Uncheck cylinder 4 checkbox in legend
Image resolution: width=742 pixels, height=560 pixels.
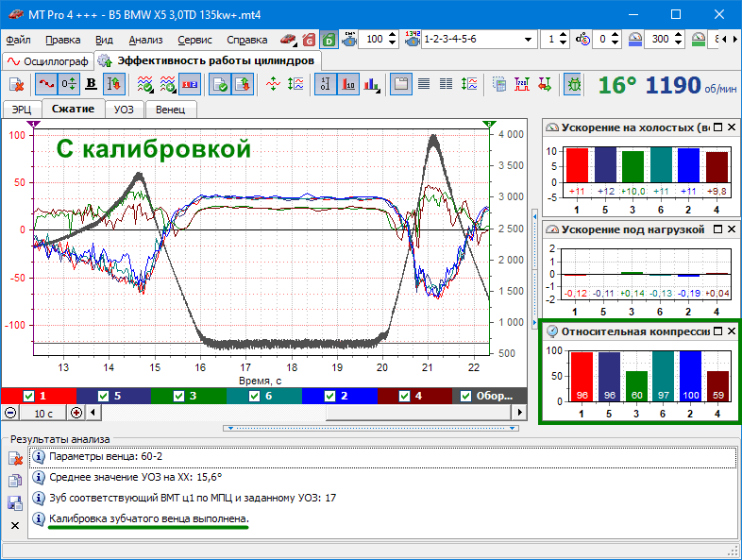[x=405, y=396]
